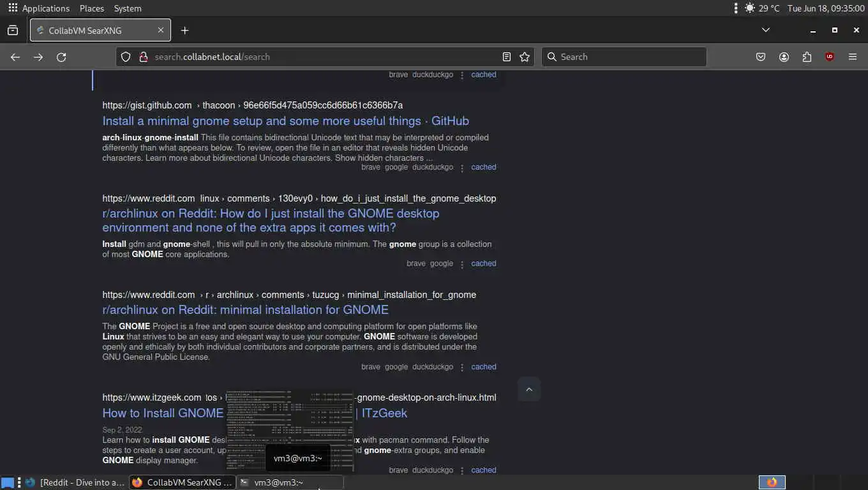This screenshot has height=490, width=868.
Task: Click the gist.github.com result URL
Action: tap(252, 105)
